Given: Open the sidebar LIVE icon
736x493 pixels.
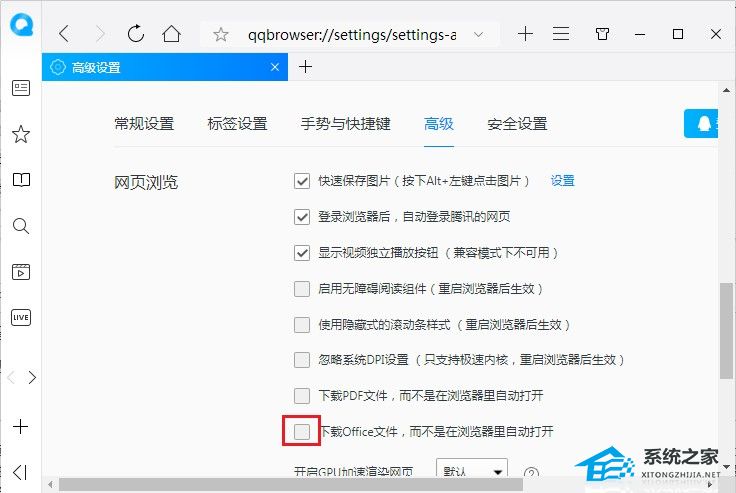Looking at the screenshot, I should [21, 317].
